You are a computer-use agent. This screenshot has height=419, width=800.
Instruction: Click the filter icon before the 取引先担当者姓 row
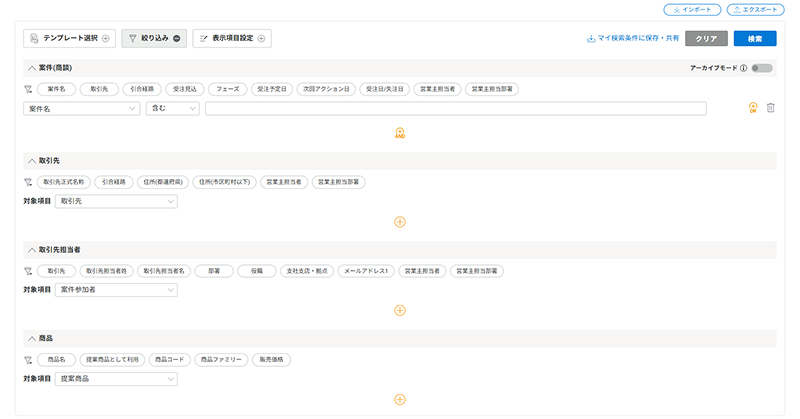point(28,271)
